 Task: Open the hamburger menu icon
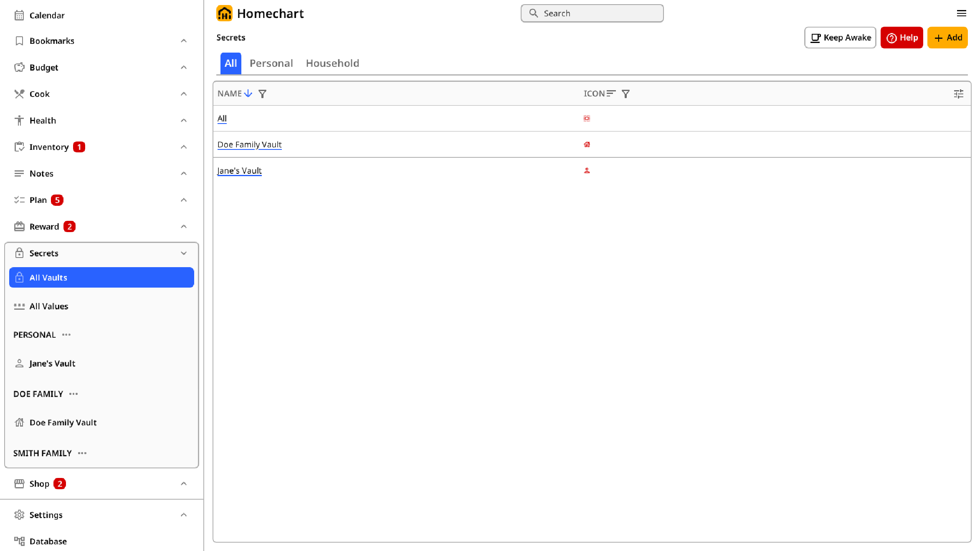(x=961, y=13)
